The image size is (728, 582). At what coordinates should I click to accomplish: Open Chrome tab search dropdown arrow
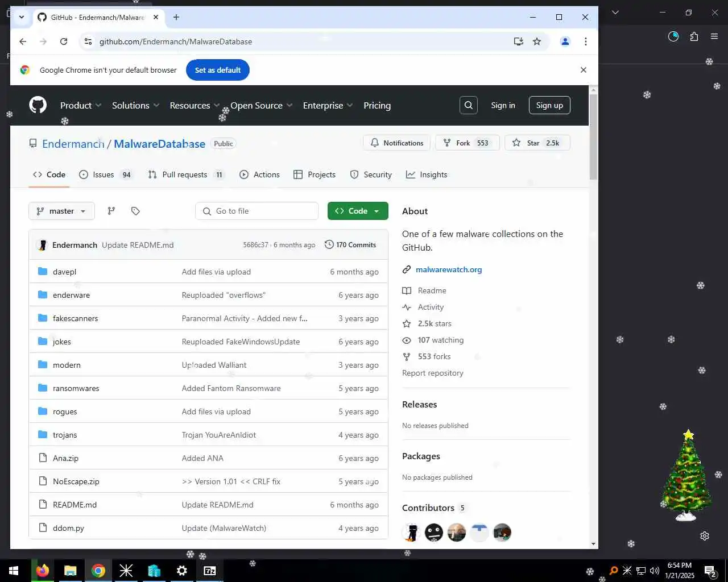pos(22,17)
